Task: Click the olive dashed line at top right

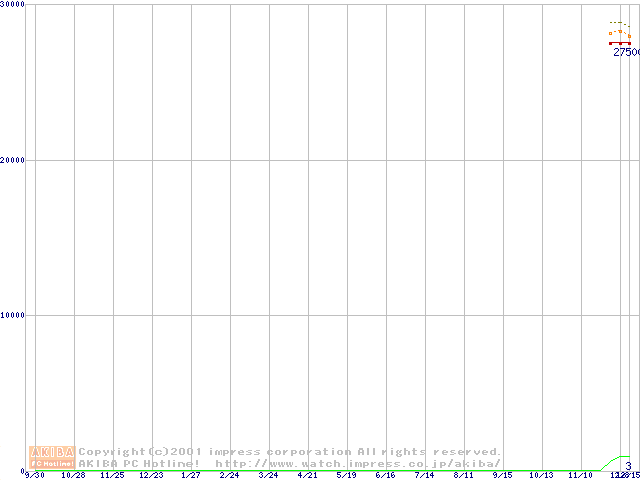Action: (616, 22)
